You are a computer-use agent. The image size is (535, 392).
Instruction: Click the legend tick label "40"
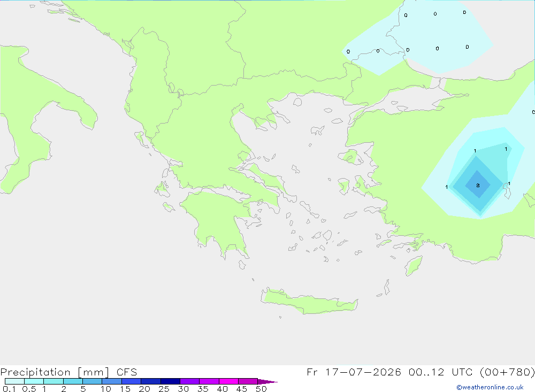point(222,389)
